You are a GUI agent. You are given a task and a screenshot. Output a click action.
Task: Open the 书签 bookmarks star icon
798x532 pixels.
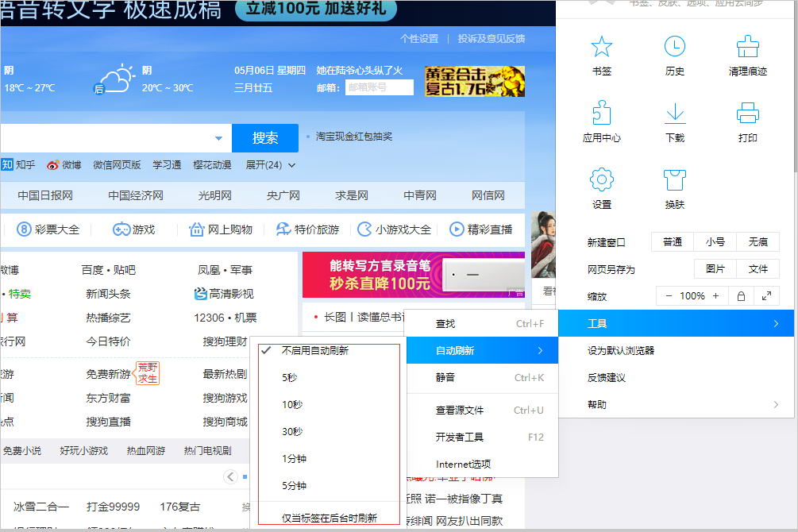pyautogui.click(x=602, y=47)
